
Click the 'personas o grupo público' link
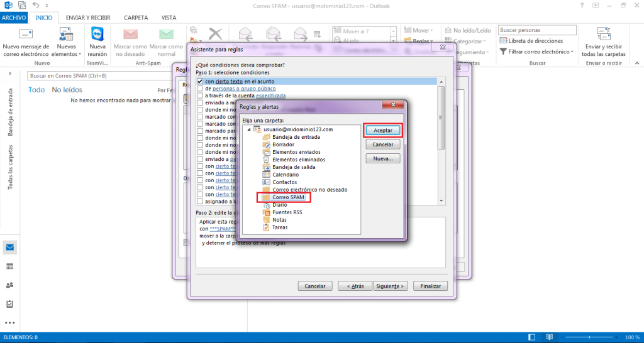pos(244,89)
